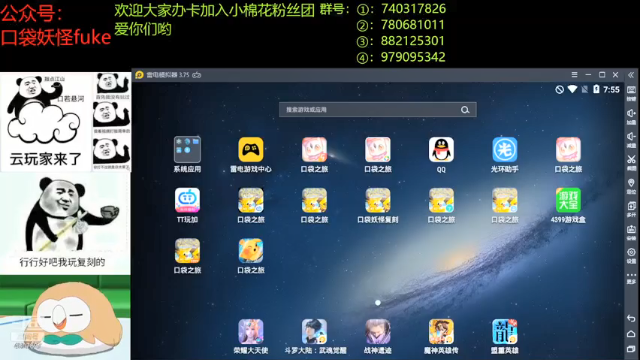The height and width of the screenshot is (360, 640).
Task: Open 定位 location sidebar tool
Action: coord(631,185)
